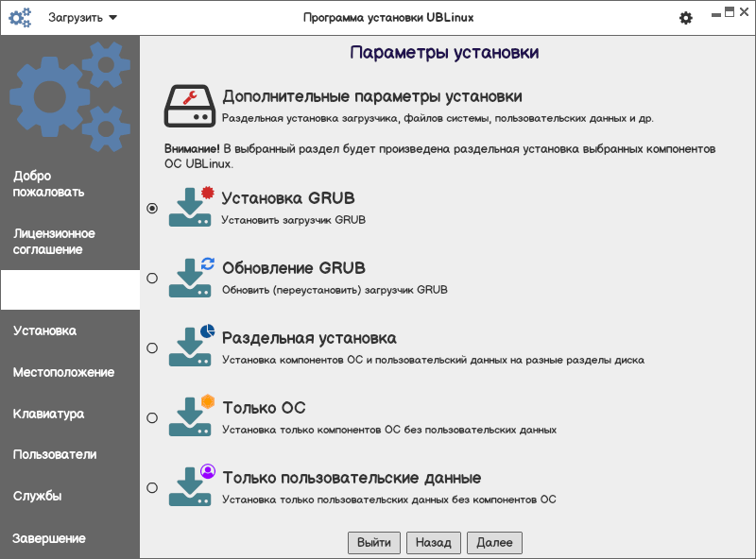Click the Выйти button
756x559 pixels.
[x=374, y=543]
